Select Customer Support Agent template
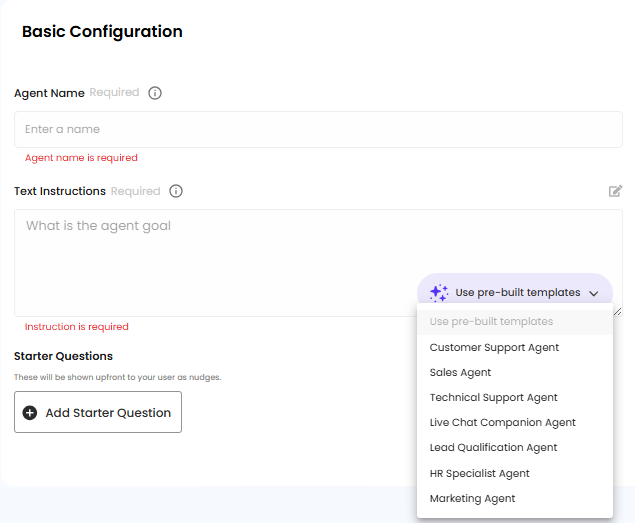635x523 pixels. tap(494, 347)
